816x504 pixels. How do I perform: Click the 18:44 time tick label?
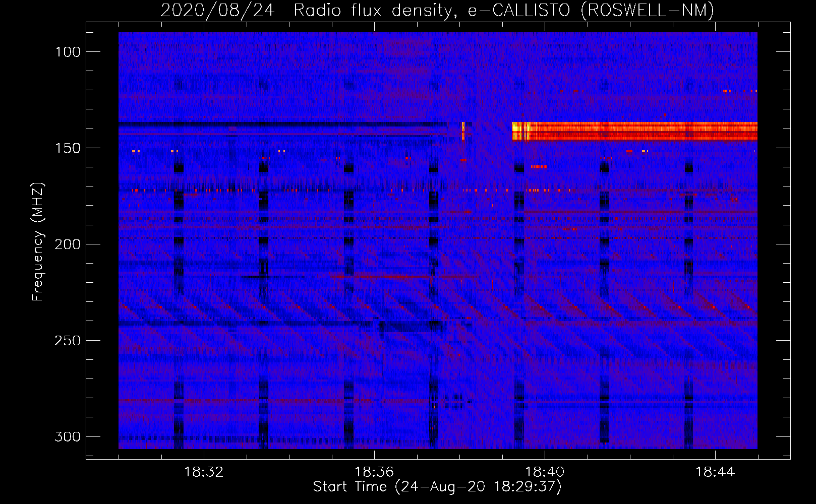[715, 472]
